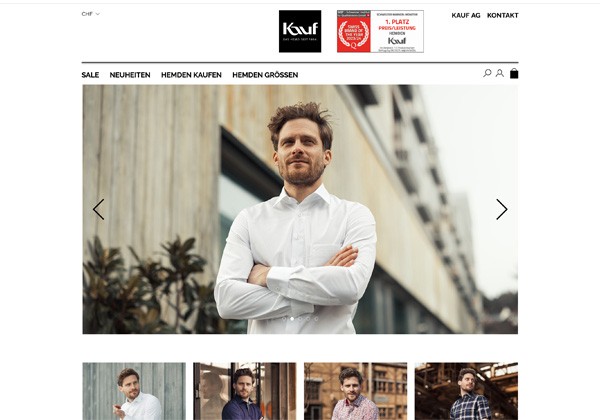
Task: Open the search magnifier icon
Action: 487,73
